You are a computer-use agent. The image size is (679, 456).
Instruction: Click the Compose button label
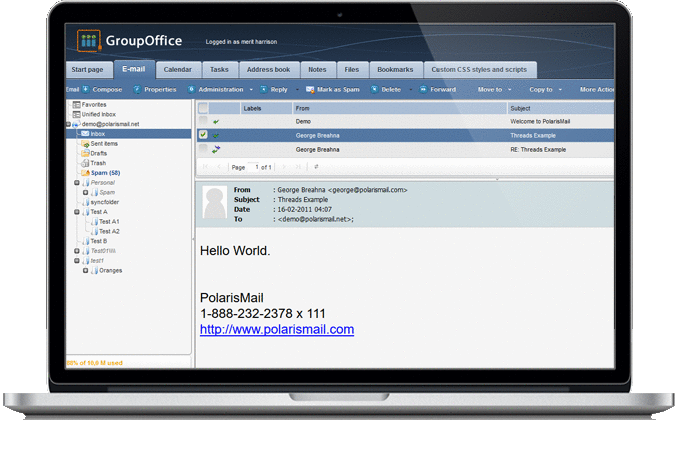107,90
